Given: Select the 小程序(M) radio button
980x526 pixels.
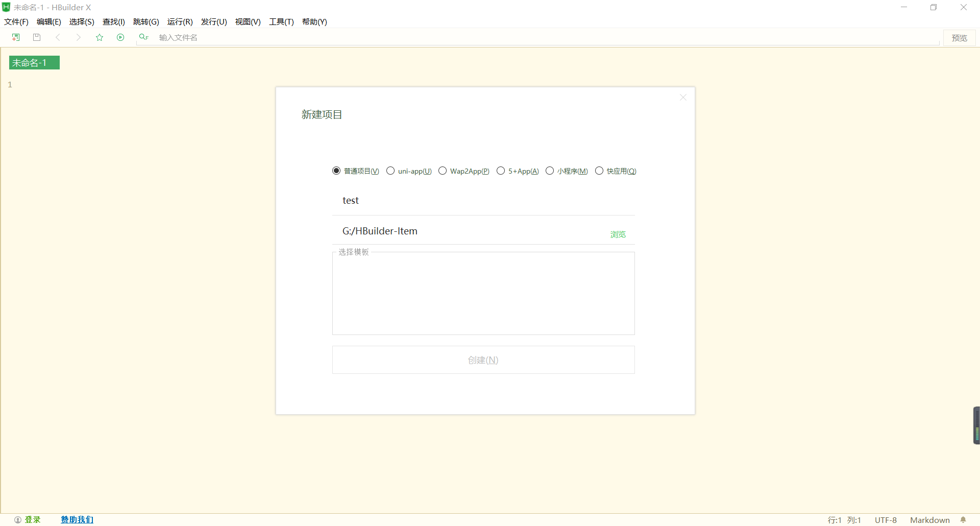Looking at the screenshot, I should 550,171.
